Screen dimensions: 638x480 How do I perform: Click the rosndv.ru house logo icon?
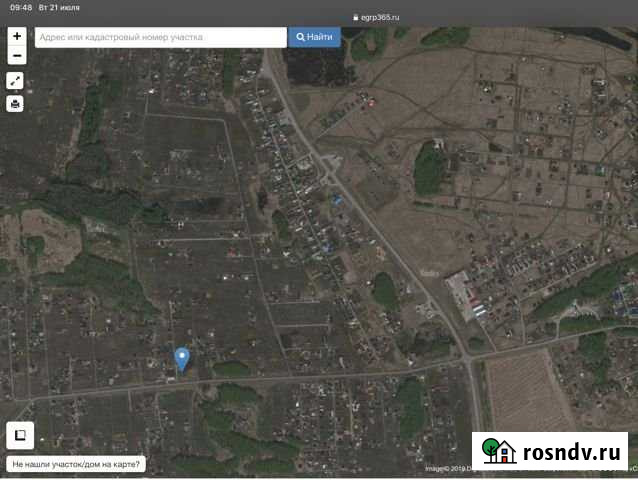coord(499,451)
